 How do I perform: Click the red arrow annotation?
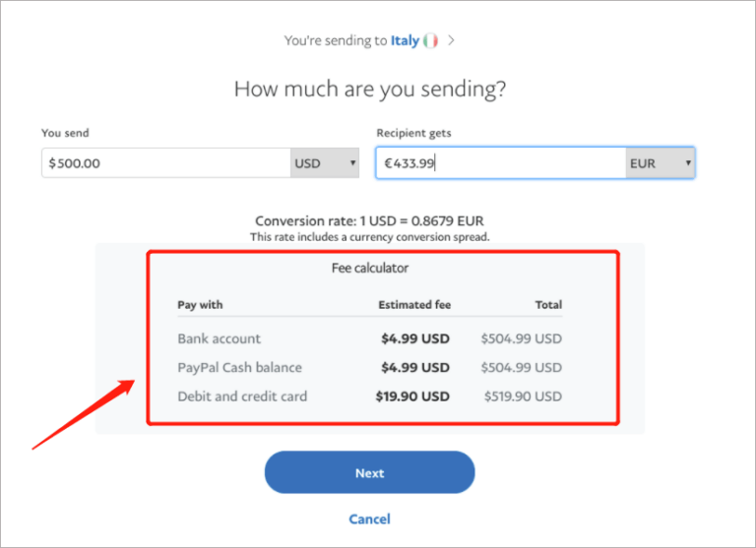tap(84, 413)
